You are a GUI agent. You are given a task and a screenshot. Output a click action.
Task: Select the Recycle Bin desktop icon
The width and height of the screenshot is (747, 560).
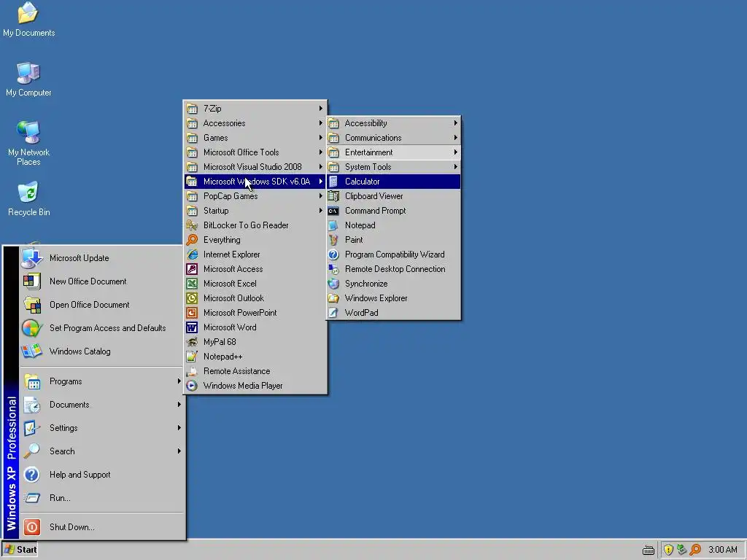point(28,198)
